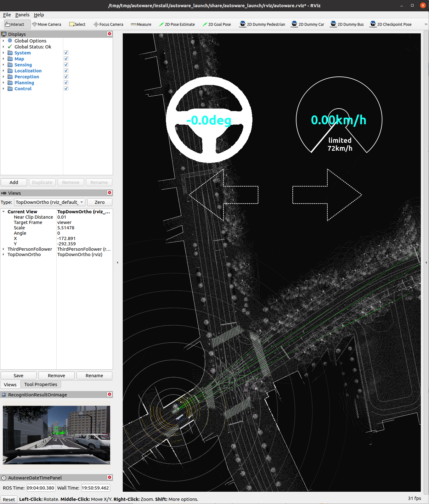Click the Add display button

(14, 182)
